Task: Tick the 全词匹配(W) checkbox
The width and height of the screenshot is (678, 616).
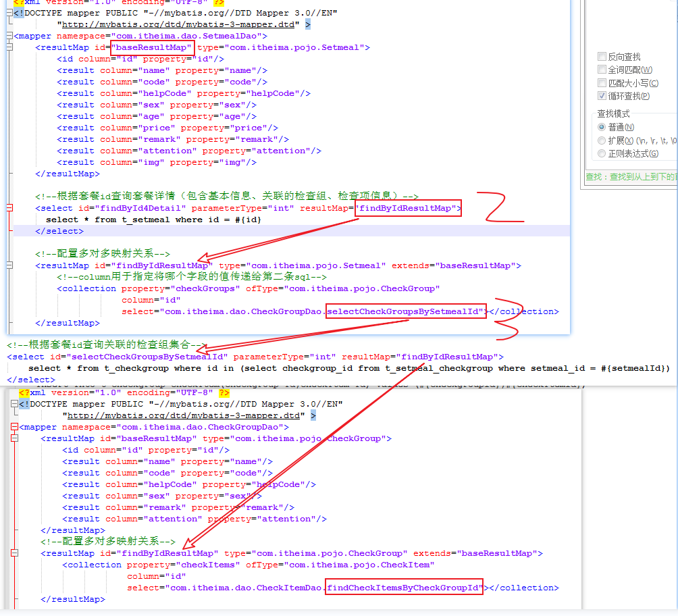Action: (x=602, y=69)
